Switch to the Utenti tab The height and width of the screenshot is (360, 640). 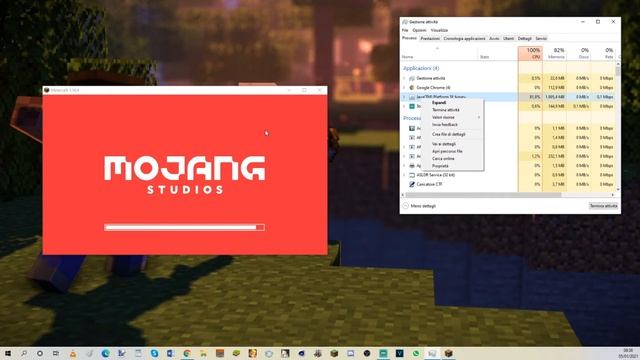coord(509,38)
